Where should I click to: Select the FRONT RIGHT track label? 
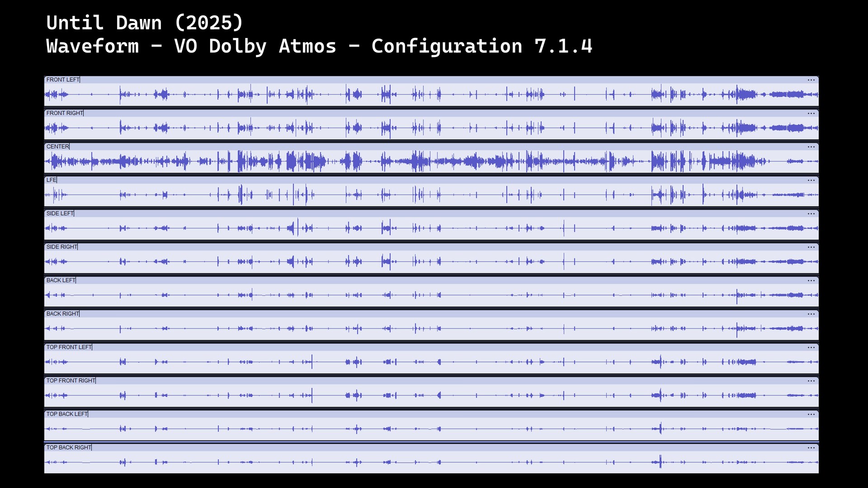click(x=65, y=113)
